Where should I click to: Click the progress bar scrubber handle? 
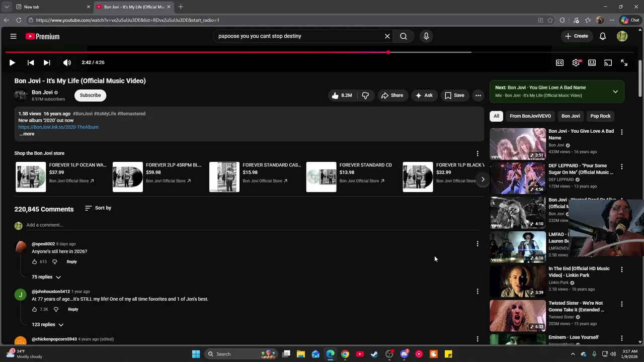coord(388,52)
